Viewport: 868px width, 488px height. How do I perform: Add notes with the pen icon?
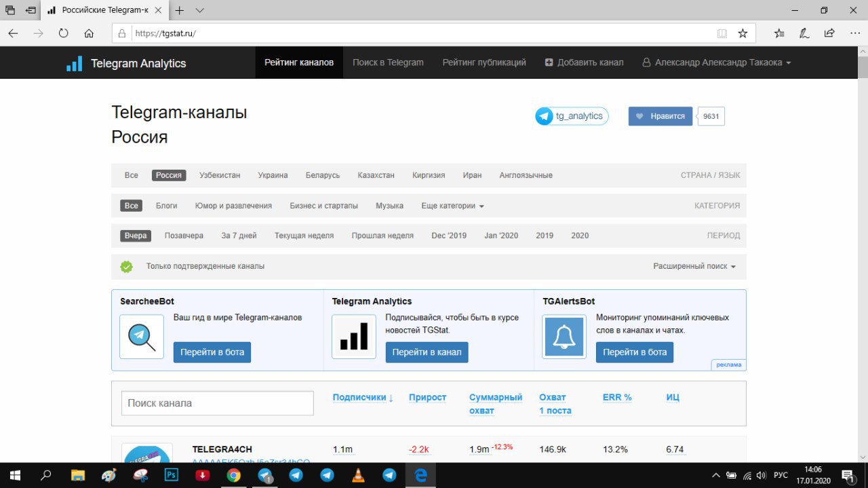point(804,33)
